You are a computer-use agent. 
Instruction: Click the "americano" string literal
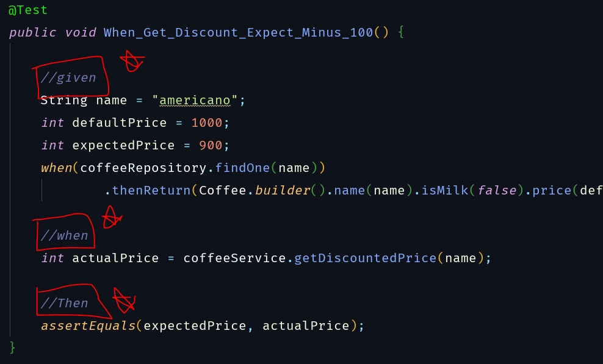(195, 101)
